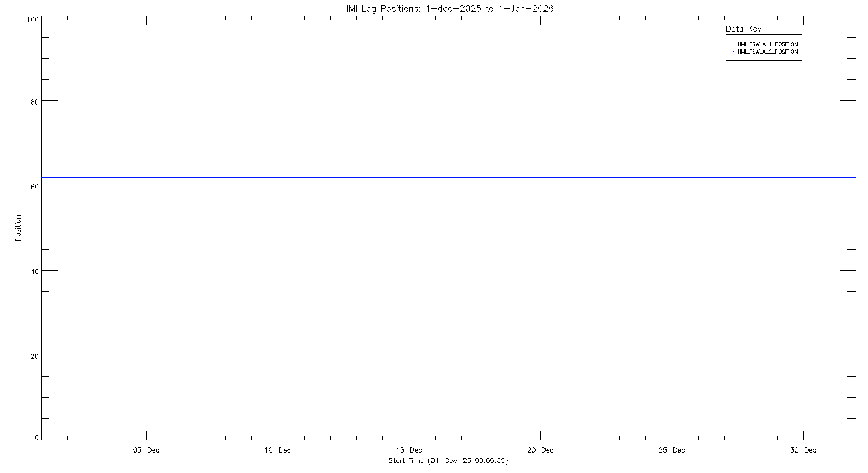This screenshot has height=473, width=868.
Task: Click the Data Key legend heading
Action: [x=743, y=29]
